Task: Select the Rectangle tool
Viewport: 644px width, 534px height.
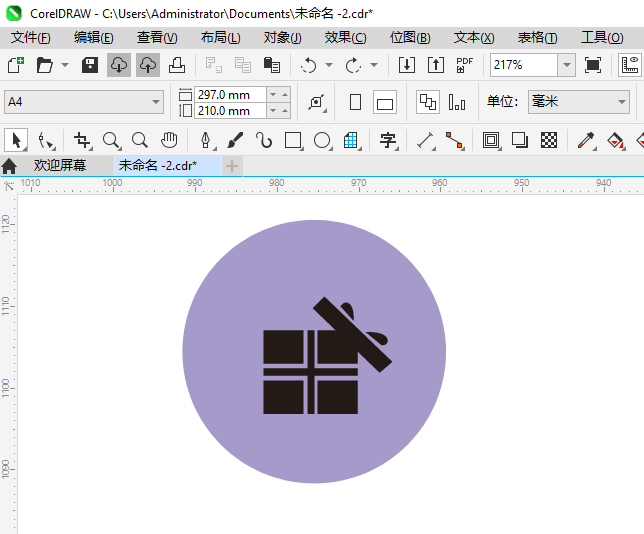Action: 293,140
